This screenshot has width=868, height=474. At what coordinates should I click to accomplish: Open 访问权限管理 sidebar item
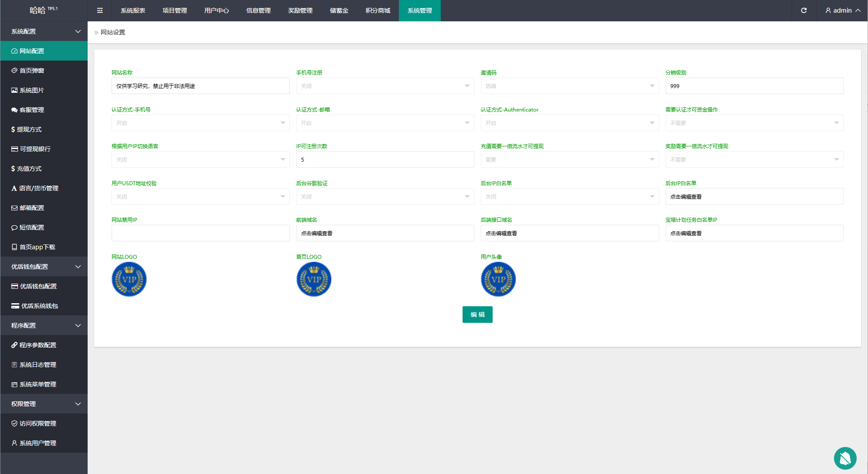(x=37, y=423)
